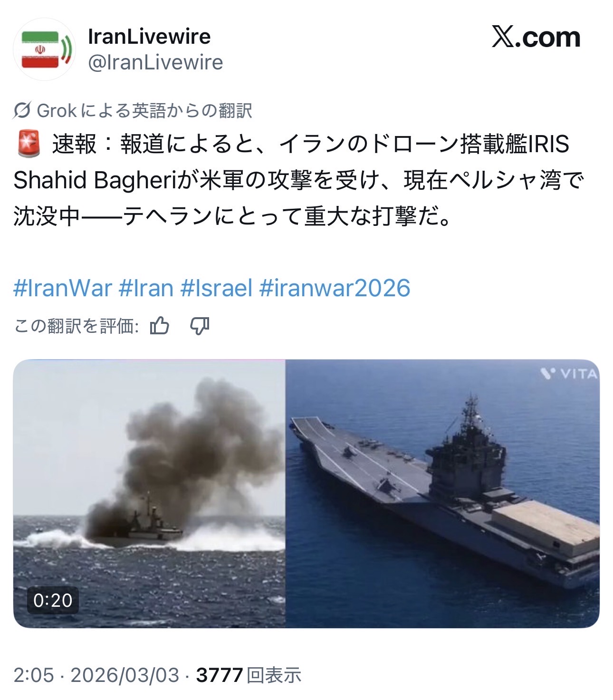Click the thumbs up translation rating icon

160,326
